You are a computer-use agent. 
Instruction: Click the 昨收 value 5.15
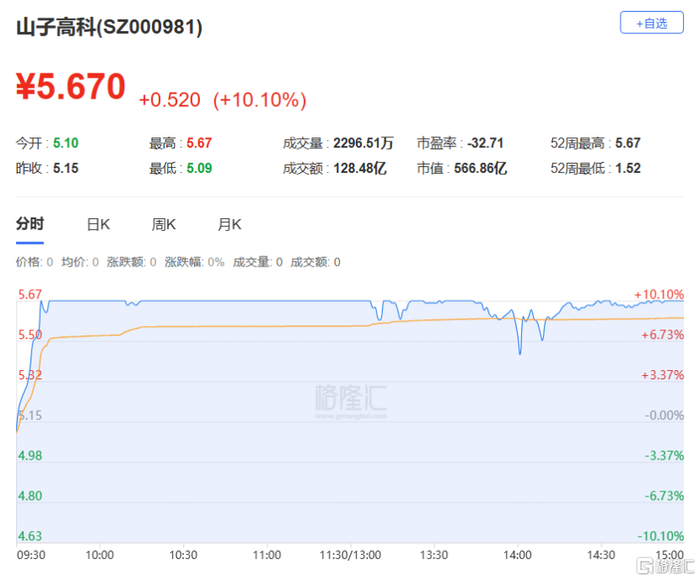[x=66, y=168]
